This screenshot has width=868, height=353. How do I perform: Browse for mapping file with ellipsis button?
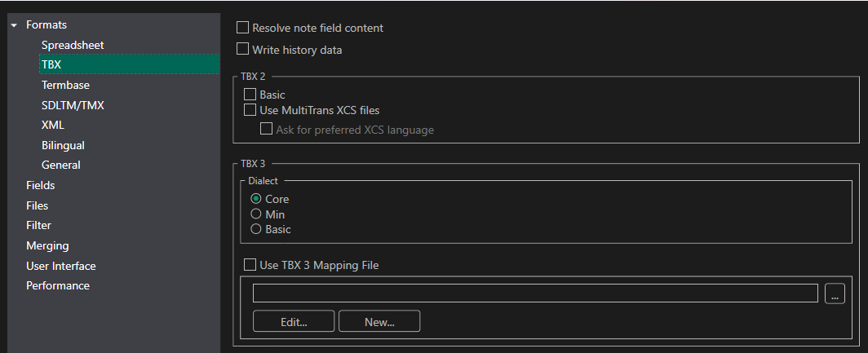[835, 293]
